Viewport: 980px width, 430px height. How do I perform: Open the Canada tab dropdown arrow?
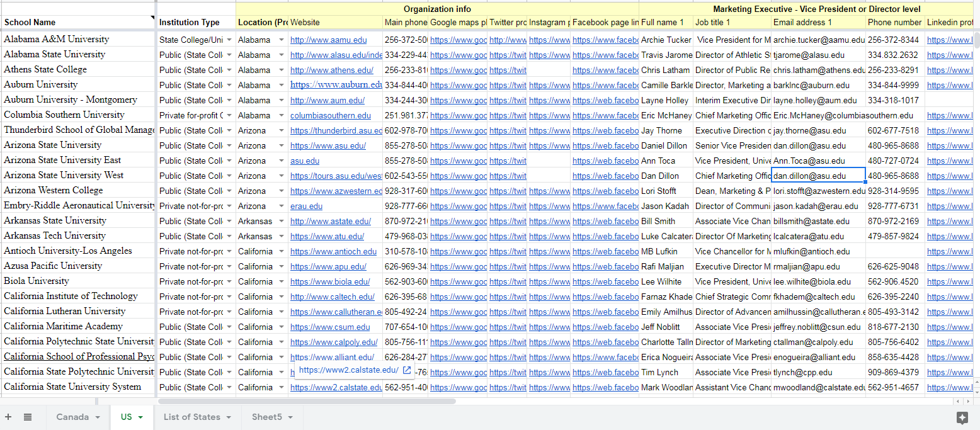(x=98, y=417)
